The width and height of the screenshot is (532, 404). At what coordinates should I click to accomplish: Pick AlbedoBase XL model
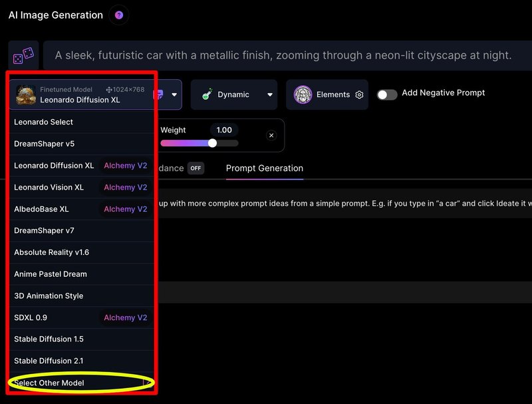tap(82, 209)
